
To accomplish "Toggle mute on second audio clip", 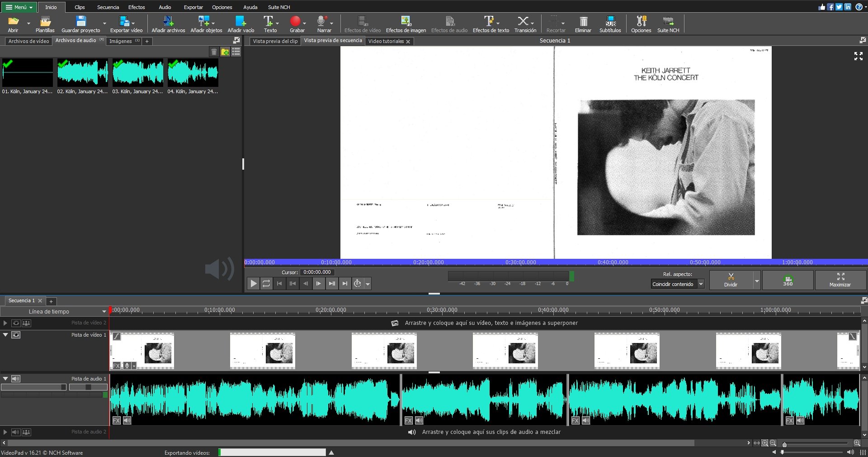I will 420,420.
